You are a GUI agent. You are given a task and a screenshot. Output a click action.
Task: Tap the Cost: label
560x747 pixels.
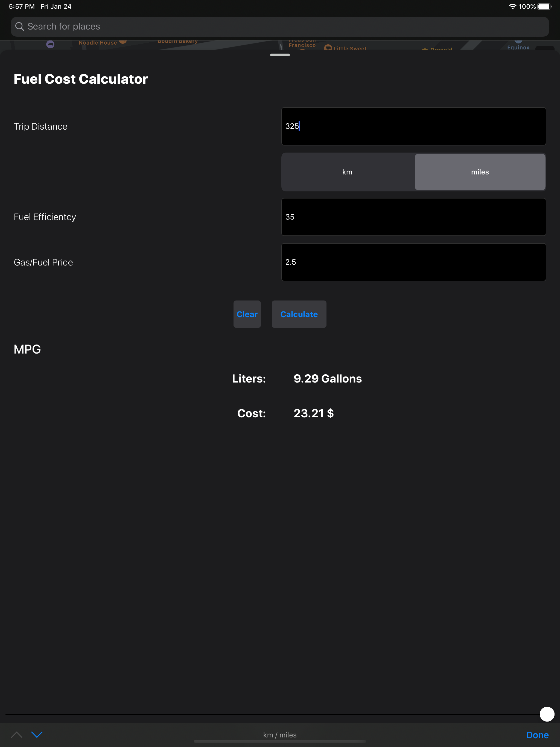(252, 413)
